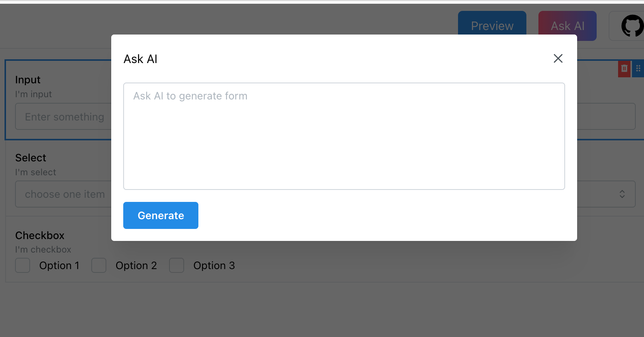Toggle the Option 2 checkbox
Screen dimensions: 644x337
[x=99, y=265]
